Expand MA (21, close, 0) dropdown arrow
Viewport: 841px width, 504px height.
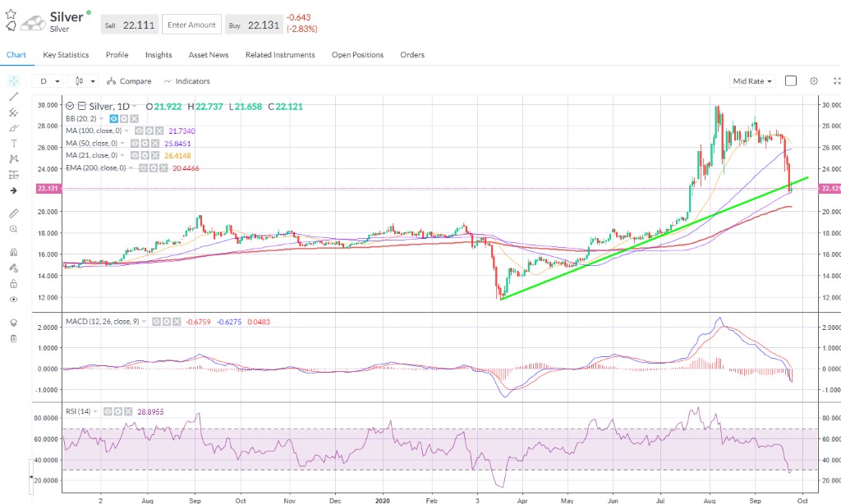point(123,155)
